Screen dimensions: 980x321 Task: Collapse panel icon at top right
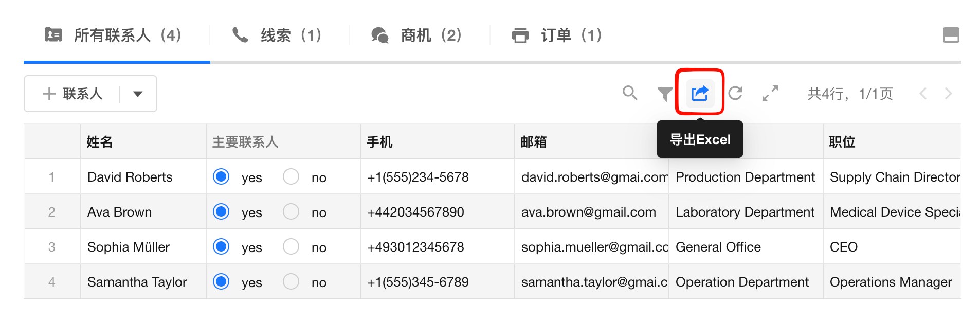click(x=951, y=35)
